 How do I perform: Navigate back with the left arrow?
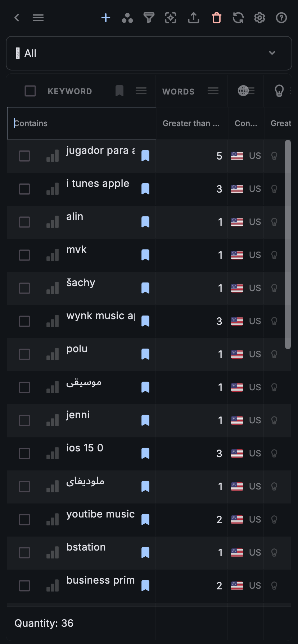coord(17,18)
